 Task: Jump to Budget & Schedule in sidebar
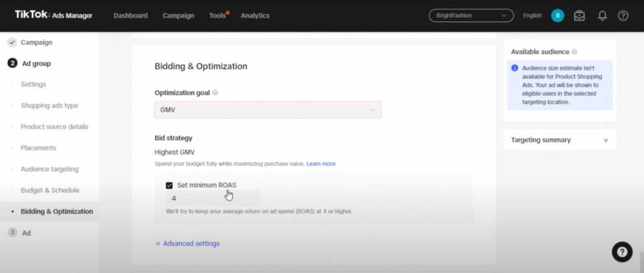tap(50, 190)
